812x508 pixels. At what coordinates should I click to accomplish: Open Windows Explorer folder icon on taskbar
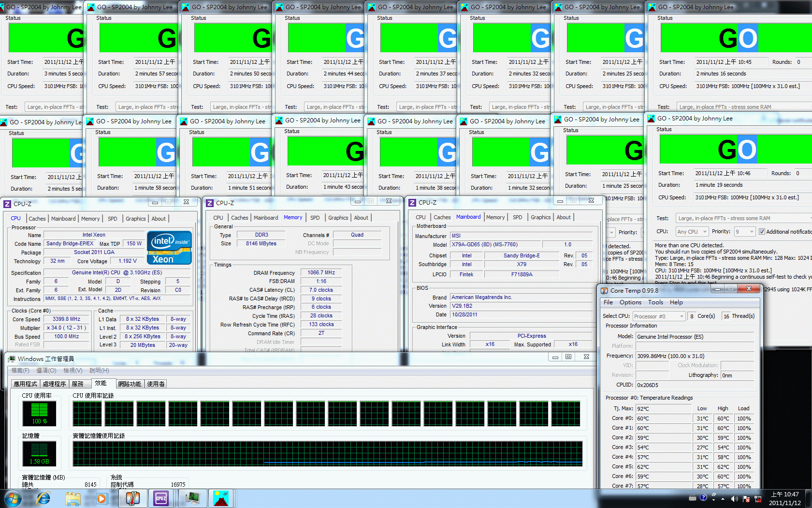click(73, 498)
